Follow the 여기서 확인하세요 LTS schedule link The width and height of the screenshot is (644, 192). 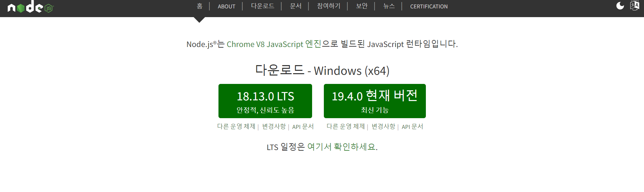[341, 147]
